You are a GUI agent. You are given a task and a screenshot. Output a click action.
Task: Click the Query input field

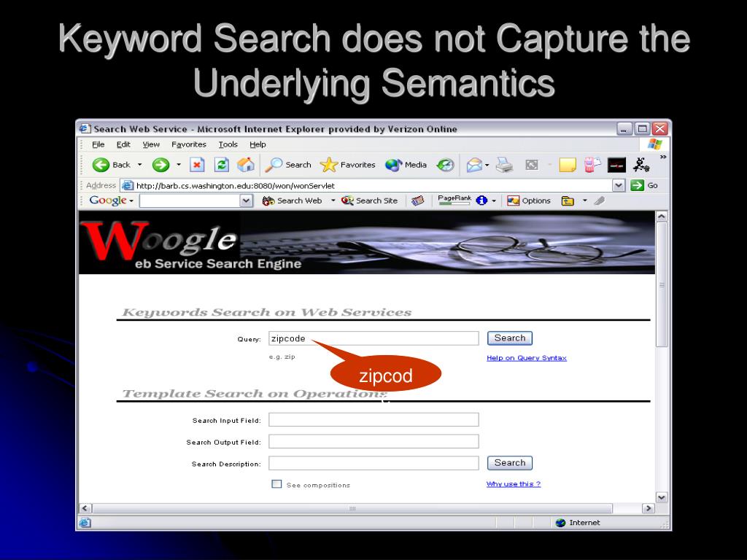click(x=373, y=338)
